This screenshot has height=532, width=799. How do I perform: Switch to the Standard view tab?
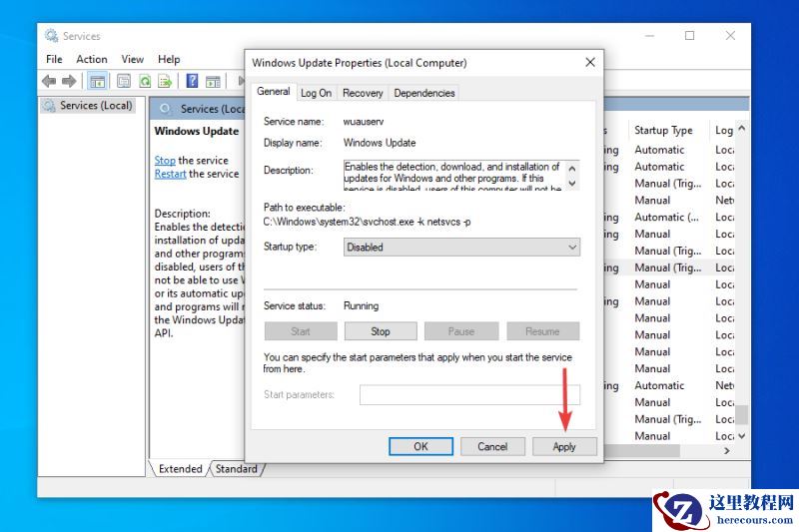click(x=236, y=469)
